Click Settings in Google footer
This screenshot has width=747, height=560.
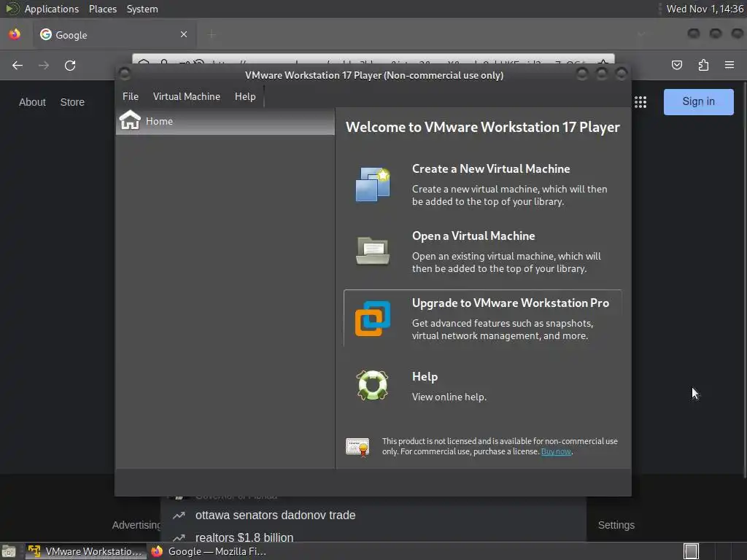[616, 525]
